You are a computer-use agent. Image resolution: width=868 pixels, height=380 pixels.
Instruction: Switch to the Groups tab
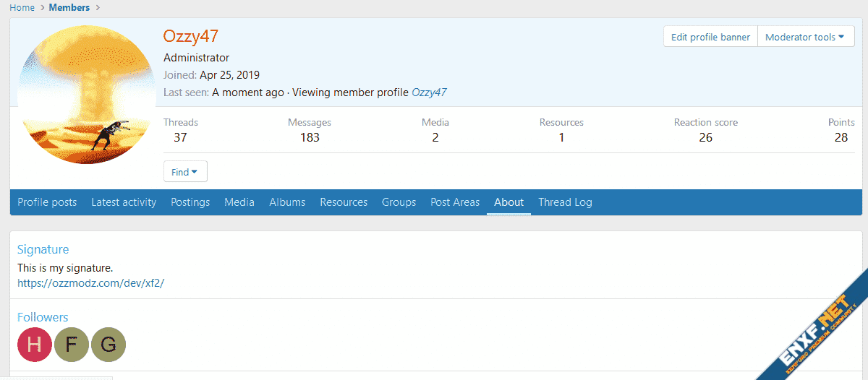pyautogui.click(x=399, y=202)
